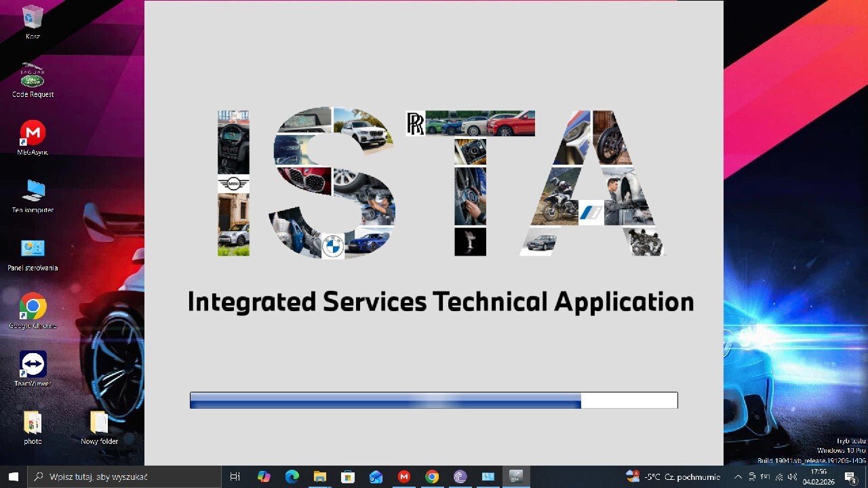Open Microsoft Edge from the taskbar
This screenshot has width=868, height=488.
point(292,476)
